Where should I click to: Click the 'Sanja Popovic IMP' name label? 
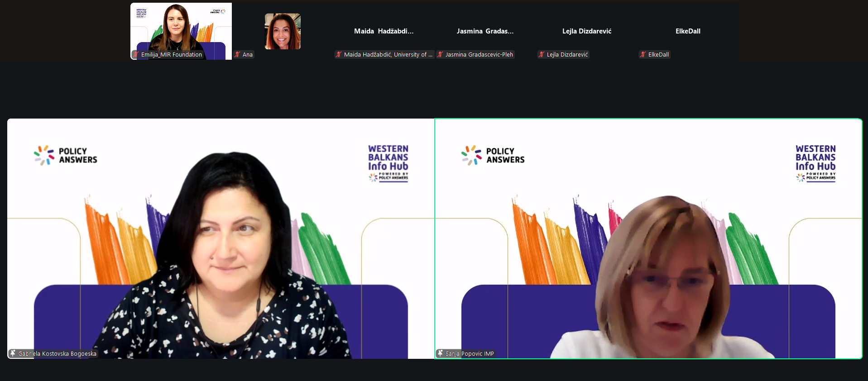[x=470, y=354]
